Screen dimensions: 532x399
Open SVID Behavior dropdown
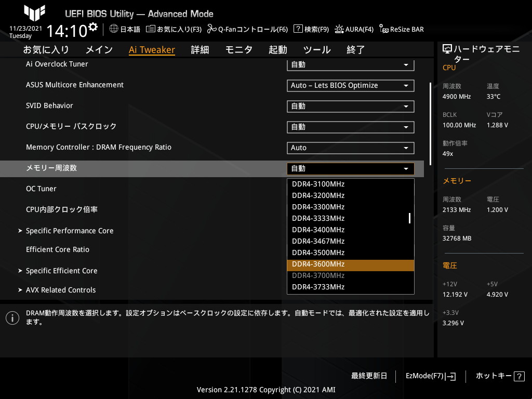coord(351,106)
